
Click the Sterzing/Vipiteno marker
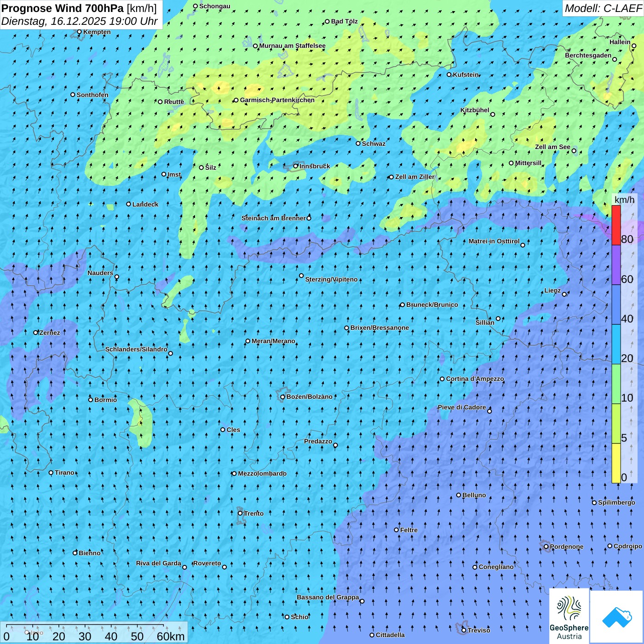301,276
